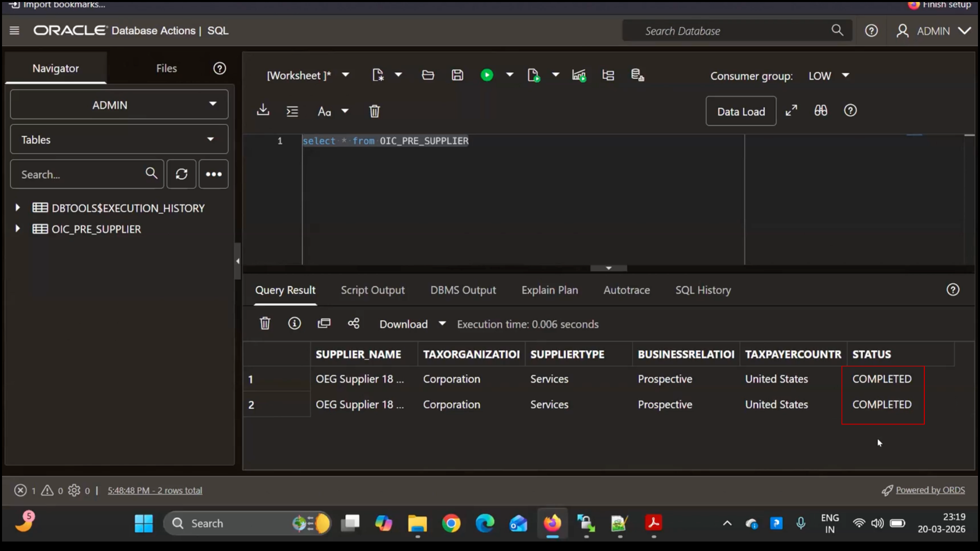This screenshot has width=980, height=551.
Task: Refresh the tables list in Navigator
Action: [x=181, y=174]
